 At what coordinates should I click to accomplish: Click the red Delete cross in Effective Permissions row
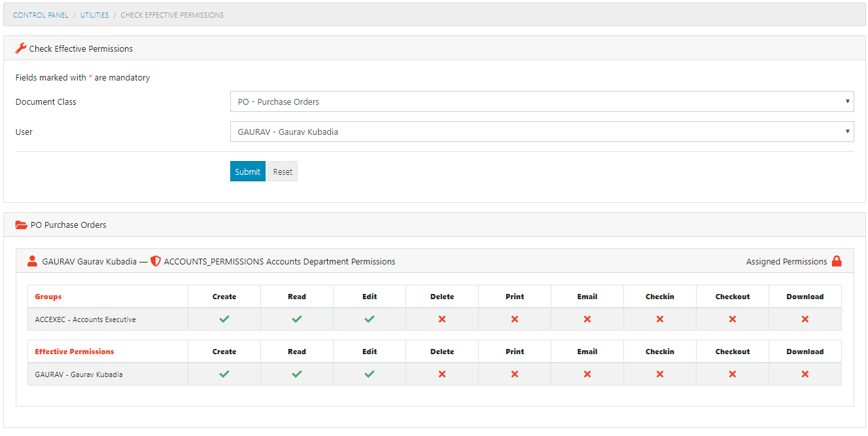tap(442, 374)
